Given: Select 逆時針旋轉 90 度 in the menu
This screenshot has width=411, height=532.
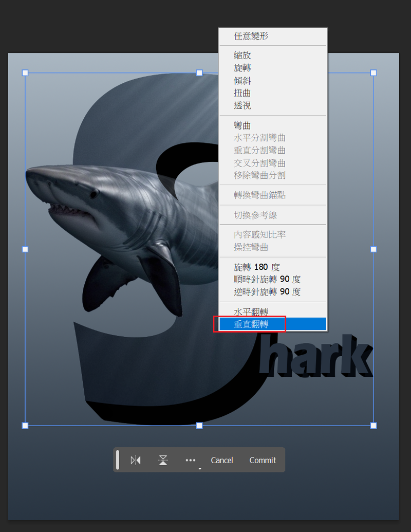Looking at the screenshot, I should tap(267, 292).
